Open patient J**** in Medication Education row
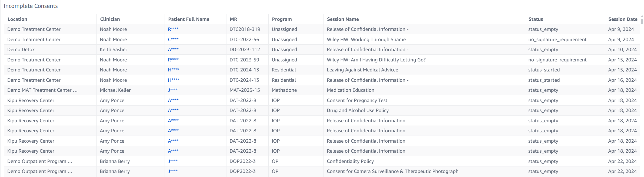 (173, 90)
